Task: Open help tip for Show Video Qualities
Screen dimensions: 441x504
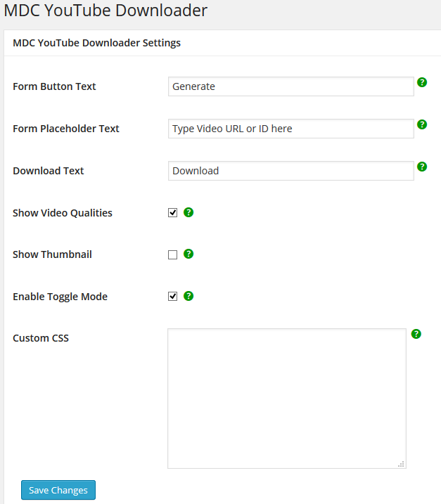Action: point(188,212)
